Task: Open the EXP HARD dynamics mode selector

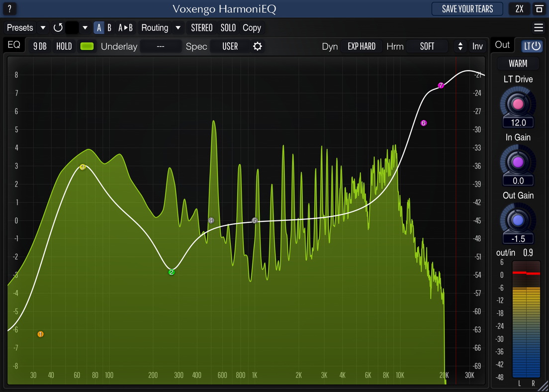Action: pos(362,46)
